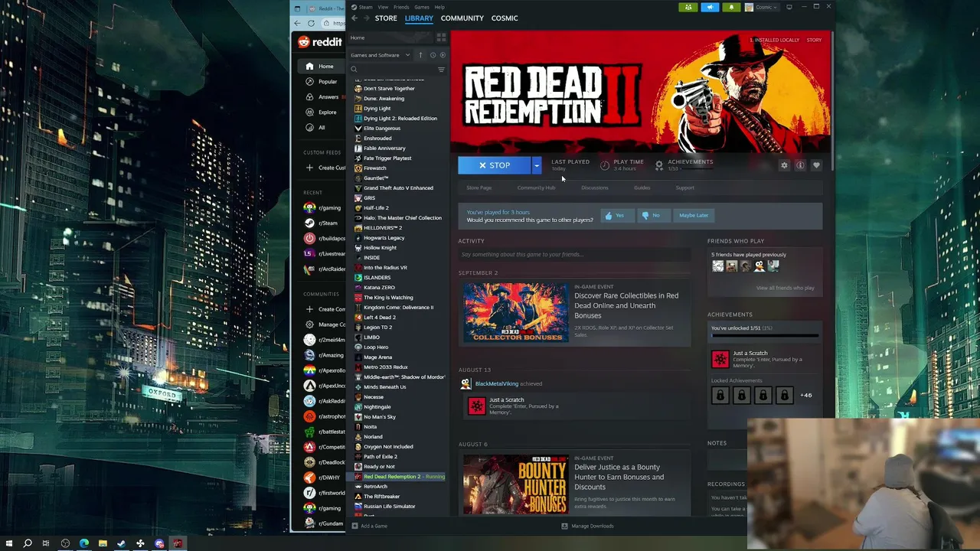Click Add a Game at bottom
The image size is (980, 551).
(x=369, y=526)
